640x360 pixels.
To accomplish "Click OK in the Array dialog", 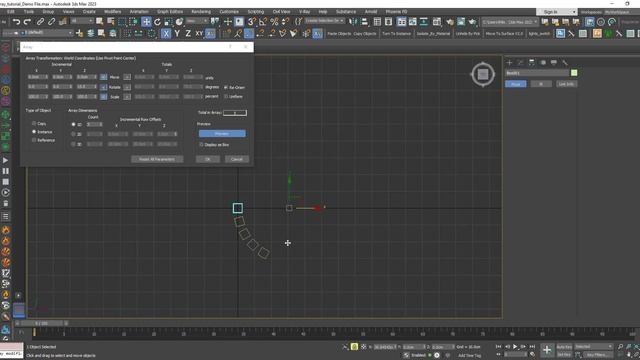I will point(208,159).
